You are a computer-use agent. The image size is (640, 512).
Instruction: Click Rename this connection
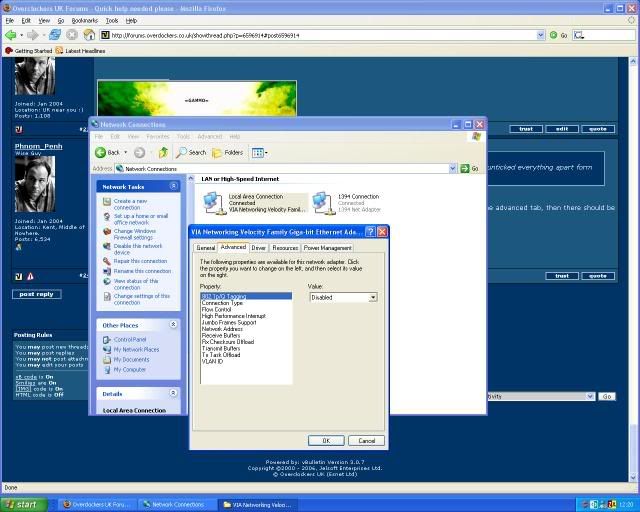click(x=142, y=271)
